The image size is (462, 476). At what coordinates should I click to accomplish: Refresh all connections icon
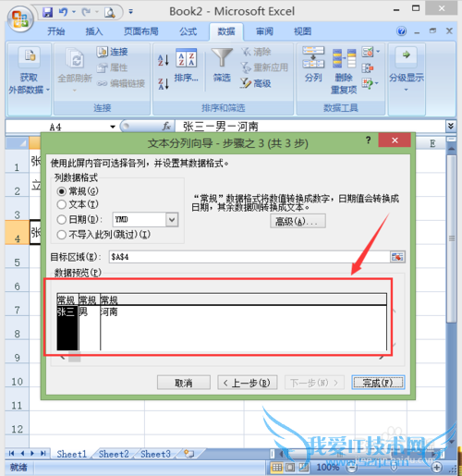point(75,58)
